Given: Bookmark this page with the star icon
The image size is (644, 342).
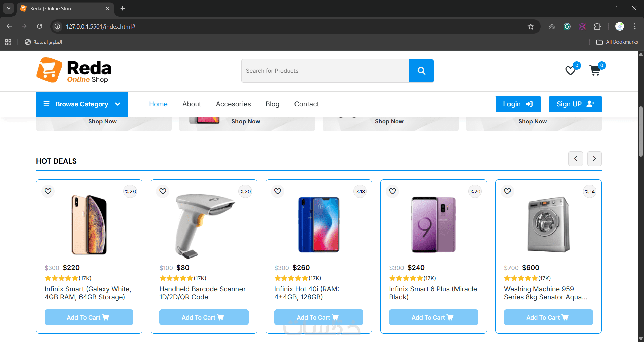Looking at the screenshot, I should (x=531, y=26).
